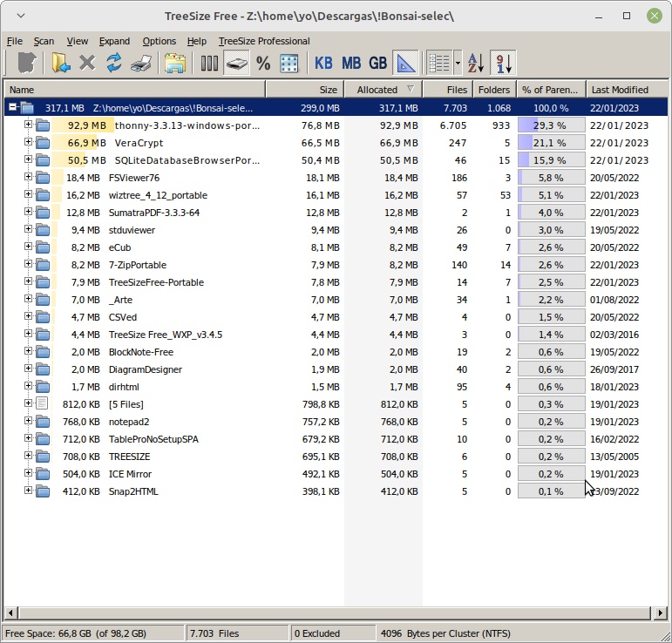Open the Scan menu
The height and width of the screenshot is (643, 672).
pyautogui.click(x=44, y=41)
